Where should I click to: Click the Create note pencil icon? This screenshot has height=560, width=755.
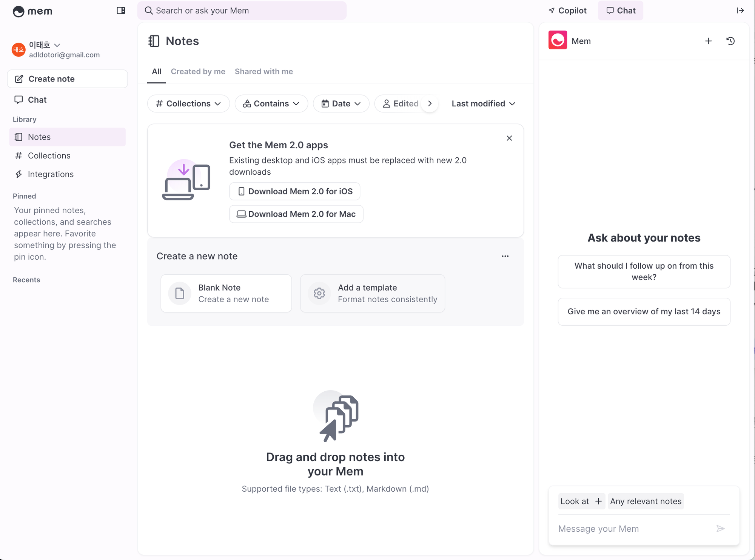[19, 79]
